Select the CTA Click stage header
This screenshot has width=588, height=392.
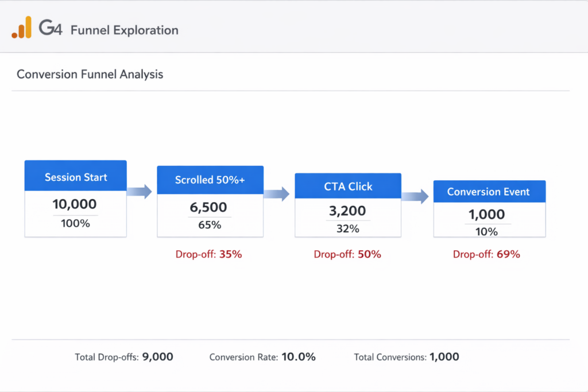point(347,186)
